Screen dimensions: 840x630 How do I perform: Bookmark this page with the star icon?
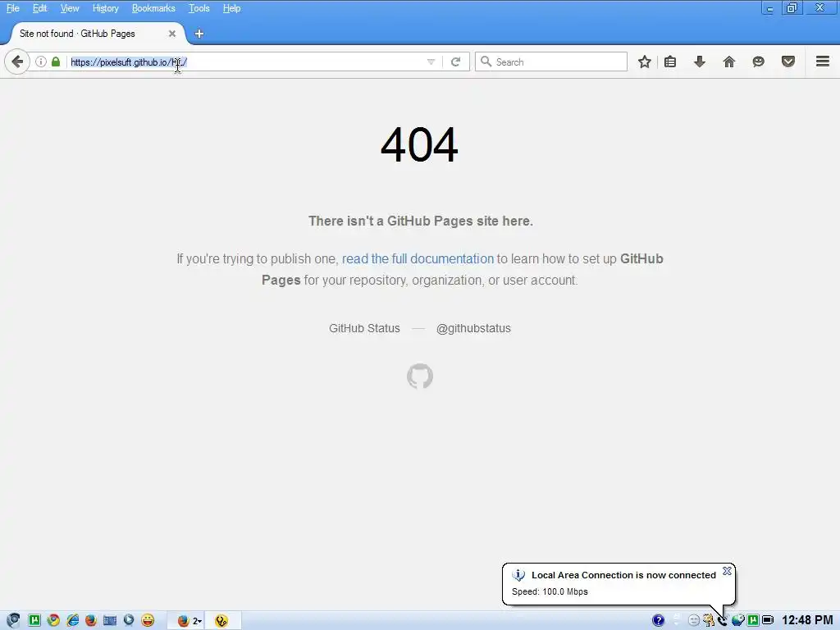(x=645, y=62)
